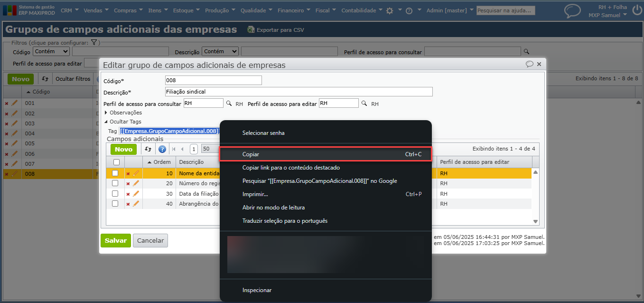Open the settings gear menu

coord(390,10)
